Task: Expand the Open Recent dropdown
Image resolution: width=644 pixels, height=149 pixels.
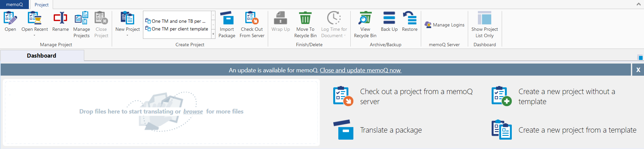Action: pyautogui.click(x=35, y=35)
